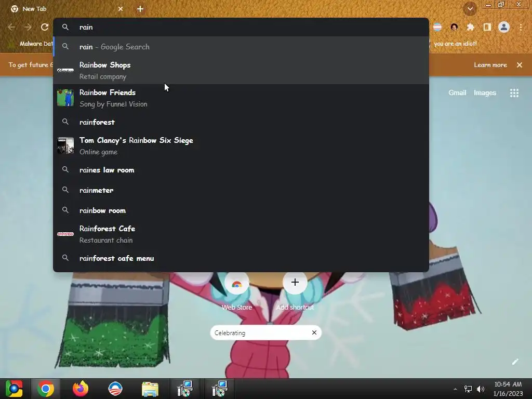Show hidden system tray icons

(x=455, y=389)
